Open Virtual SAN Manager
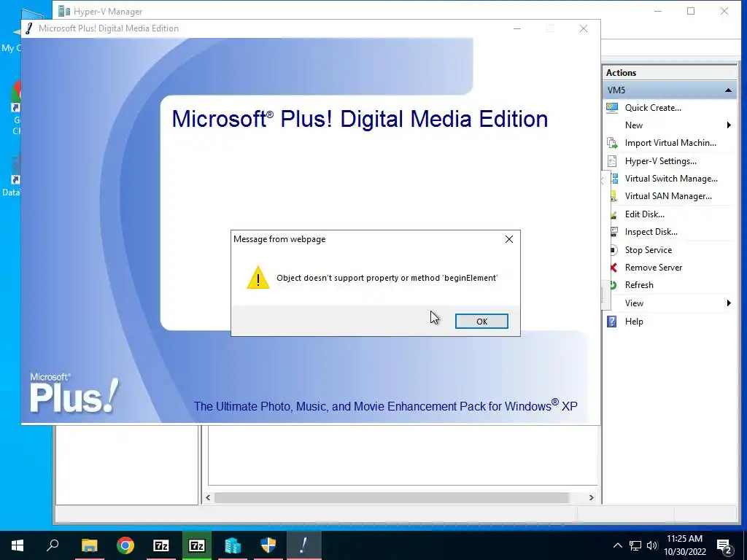 [668, 196]
